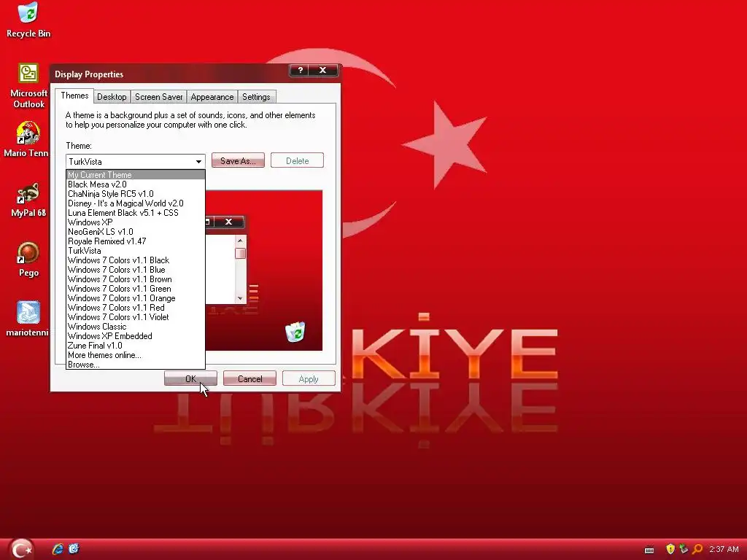747x560 pixels.
Task: Choose the Windows XP theme
Action: (135, 222)
